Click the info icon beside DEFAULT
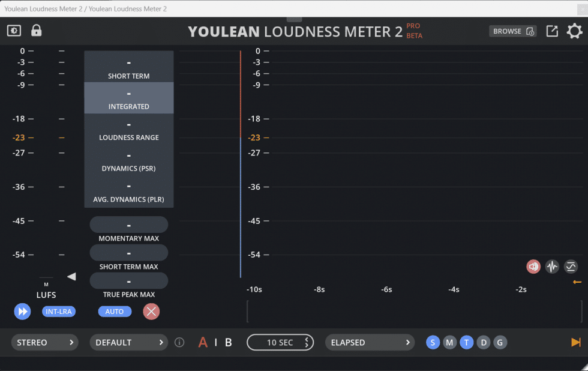Screen dimensions: 588x371 (x=179, y=343)
